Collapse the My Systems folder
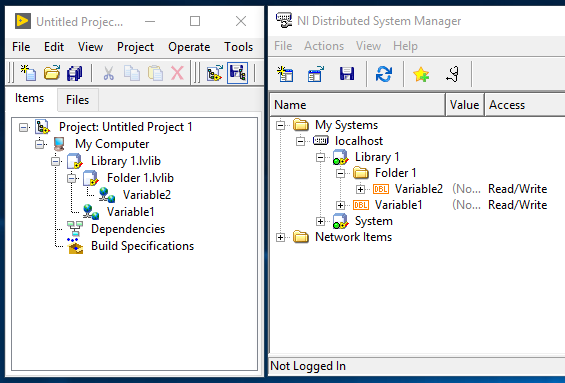The width and height of the screenshot is (565, 383). point(281,125)
